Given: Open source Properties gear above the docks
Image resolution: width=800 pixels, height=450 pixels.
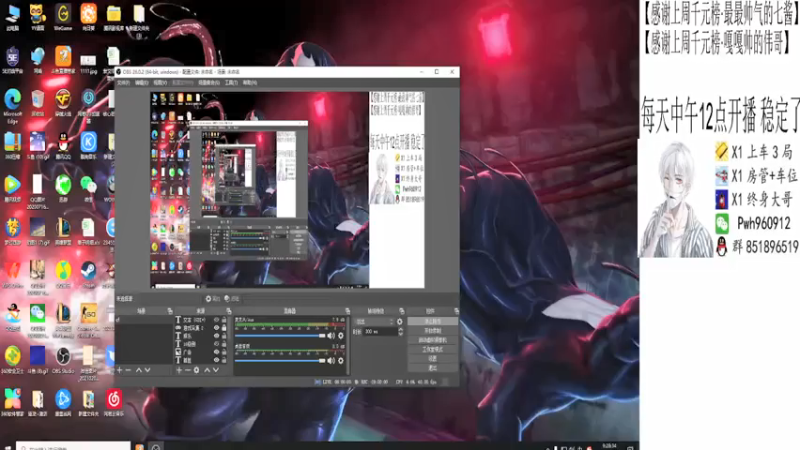Looking at the screenshot, I should pyautogui.click(x=212, y=299).
